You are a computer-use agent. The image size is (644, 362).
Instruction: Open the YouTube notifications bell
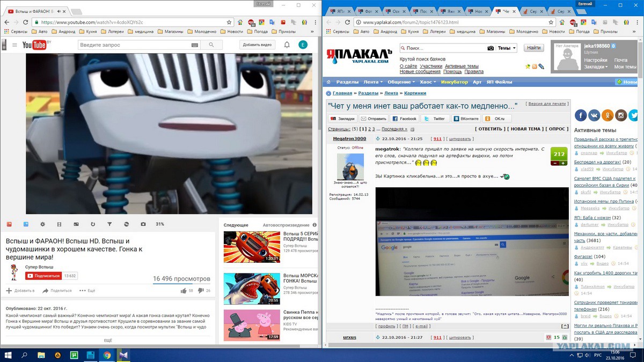point(287,45)
